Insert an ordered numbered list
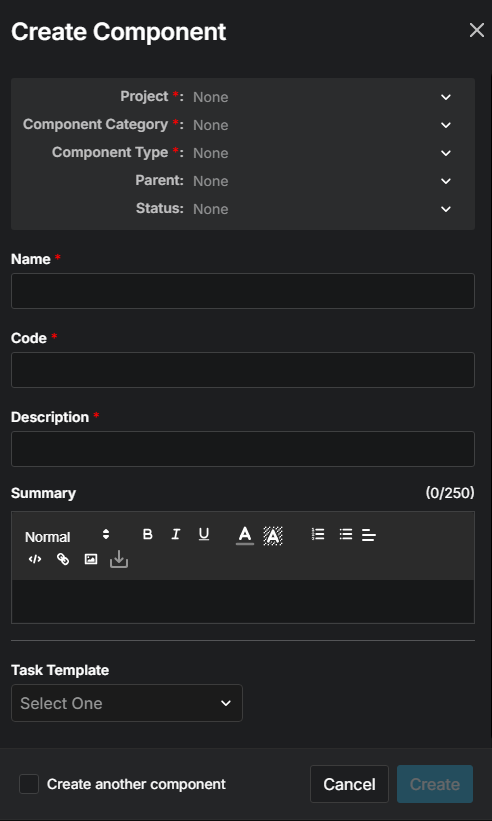The width and height of the screenshot is (492, 821). point(318,534)
